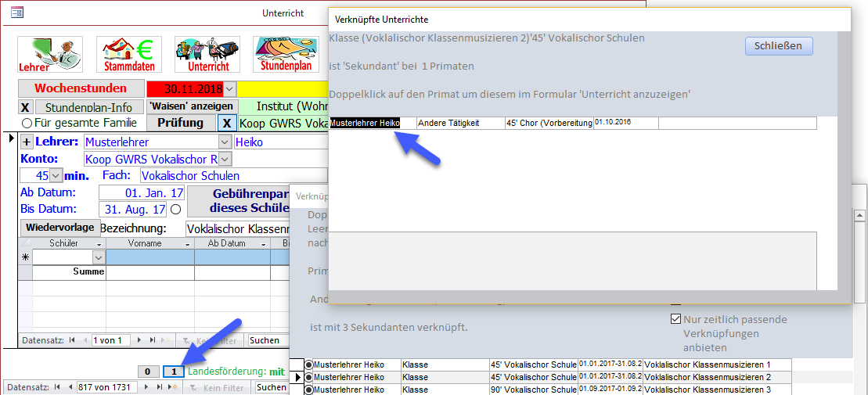Open the date dropdown showing 30.11.2018
868x395 pixels.
[229, 88]
